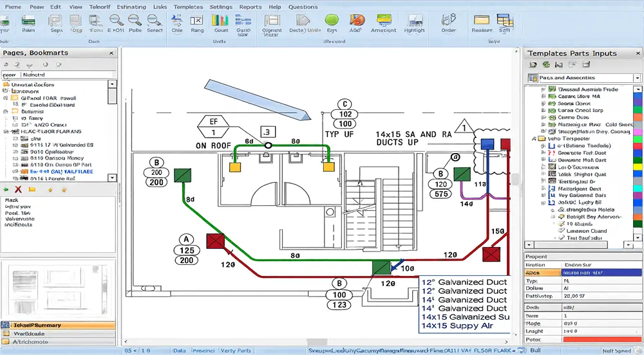644x355 pixels.
Task: Open the Parts and Assemblies dropdown
Action: (x=637, y=78)
